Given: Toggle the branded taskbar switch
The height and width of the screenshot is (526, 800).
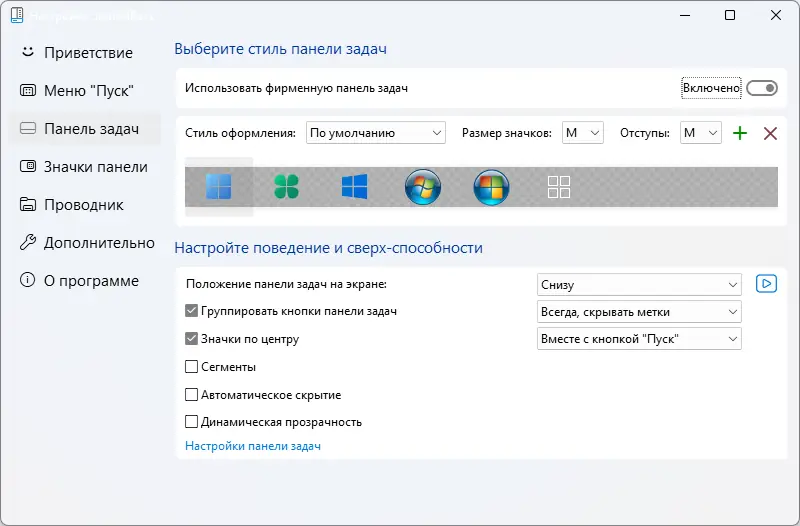Looking at the screenshot, I should click(762, 88).
